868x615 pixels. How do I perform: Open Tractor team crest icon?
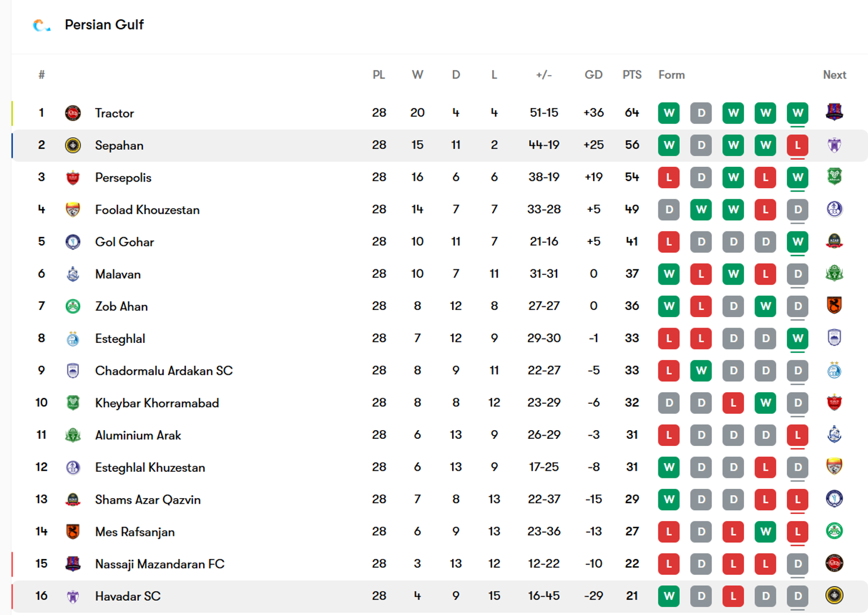pos(73,113)
